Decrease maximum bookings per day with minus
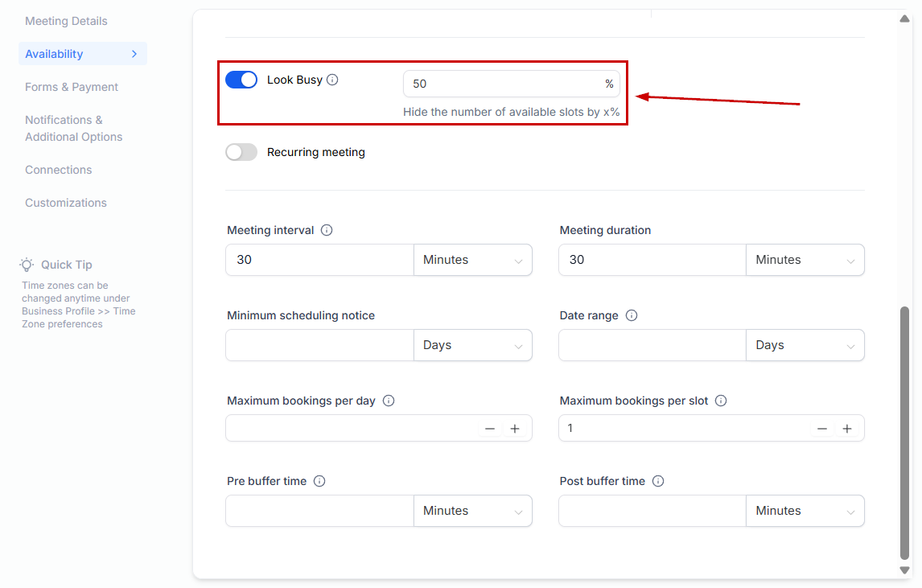This screenshot has height=588, width=922. pyautogui.click(x=490, y=429)
